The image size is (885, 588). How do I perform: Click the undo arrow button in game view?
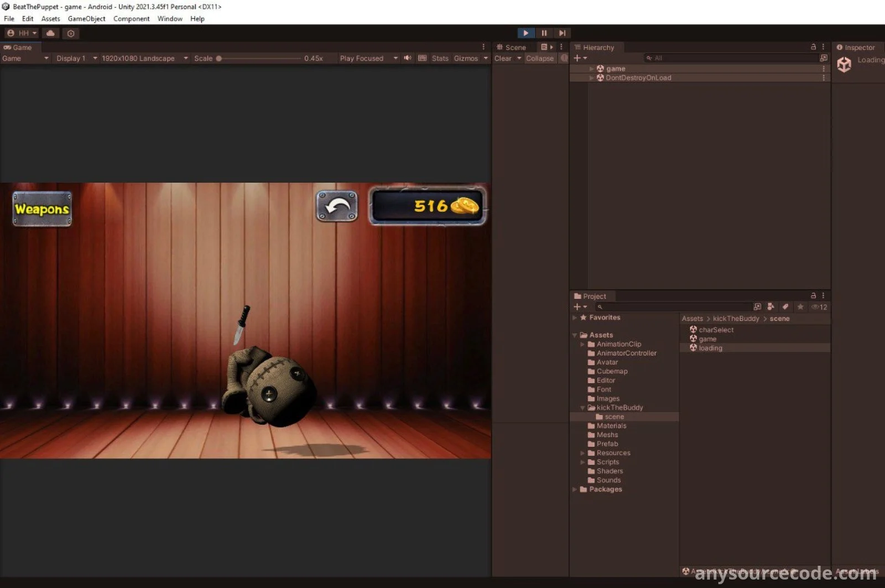(337, 207)
